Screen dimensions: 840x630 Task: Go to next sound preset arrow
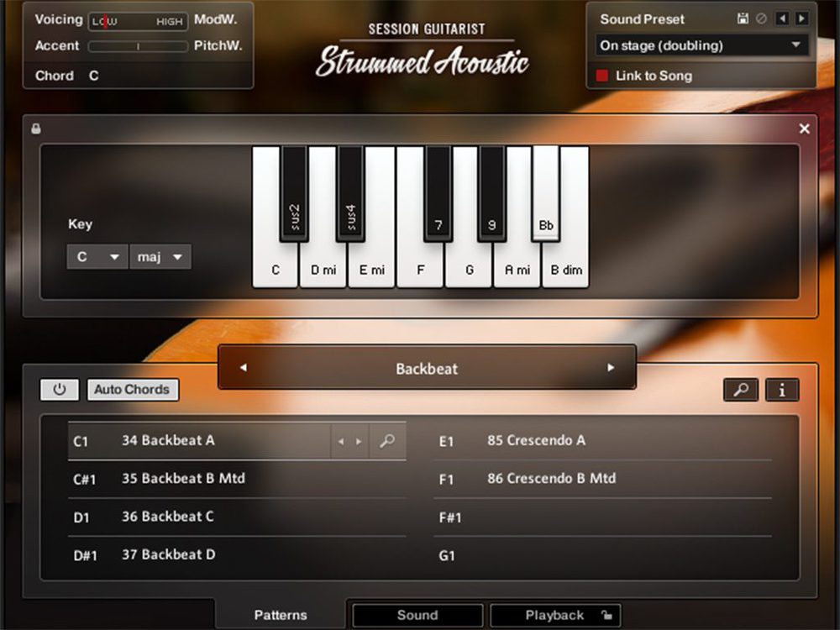pyautogui.click(x=801, y=18)
